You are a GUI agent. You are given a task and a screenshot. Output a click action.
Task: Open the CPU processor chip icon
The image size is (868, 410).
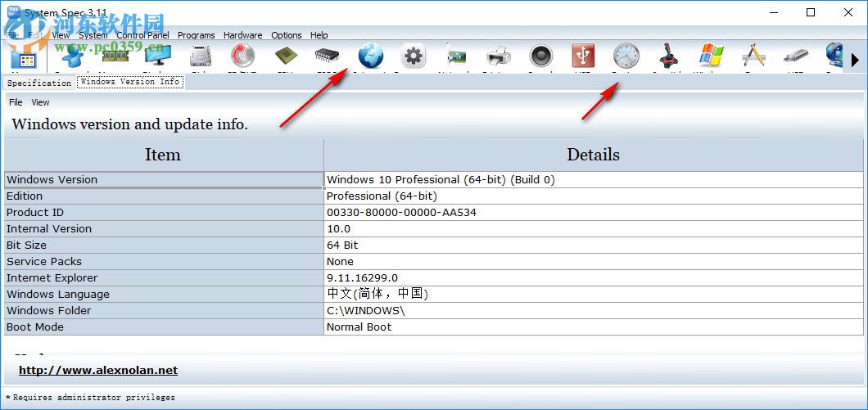coord(286,56)
